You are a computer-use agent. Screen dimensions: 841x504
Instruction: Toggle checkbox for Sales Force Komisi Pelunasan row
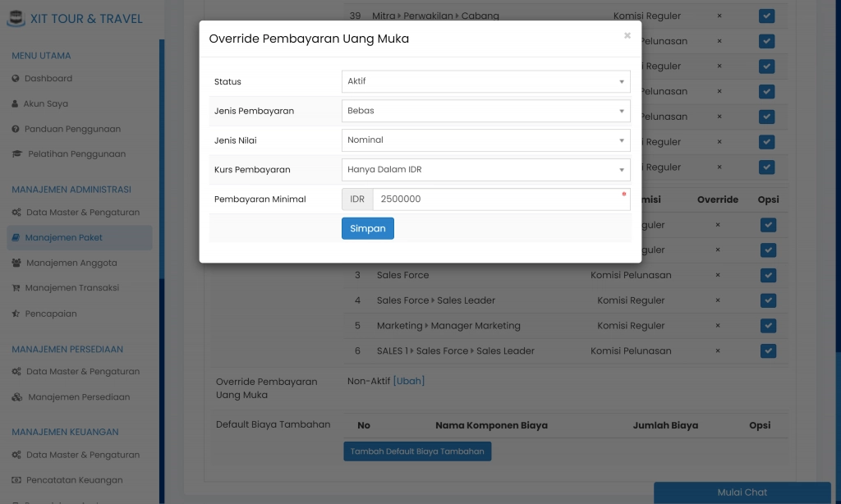coord(767,275)
